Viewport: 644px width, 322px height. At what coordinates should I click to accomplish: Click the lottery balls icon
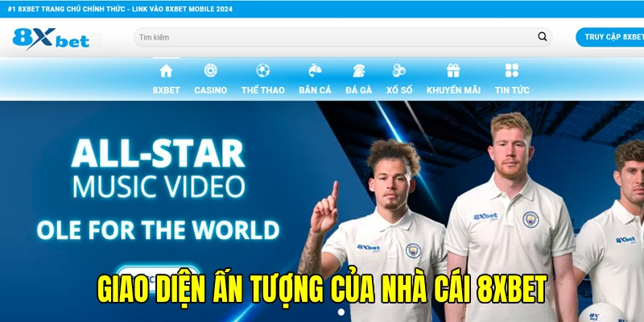398,70
